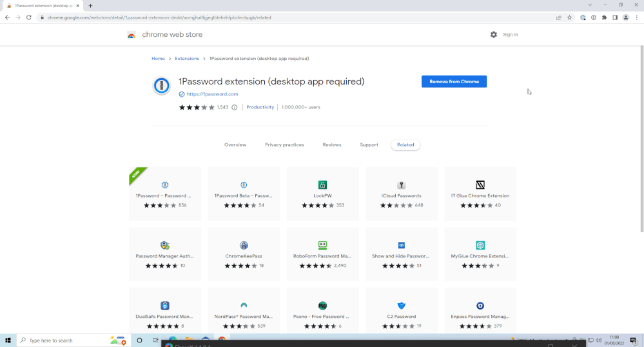Expand the tab search chevron
The height and width of the screenshot is (347, 644).
[x=589, y=5]
